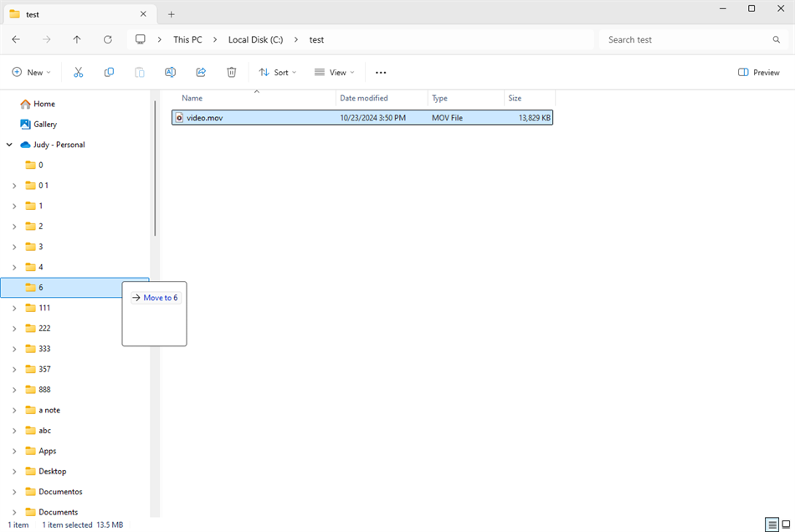Viewport: 795px width, 532px height.
Task: Click Local Disk (C:) in breadcrumb
Action: pos(255,39)
